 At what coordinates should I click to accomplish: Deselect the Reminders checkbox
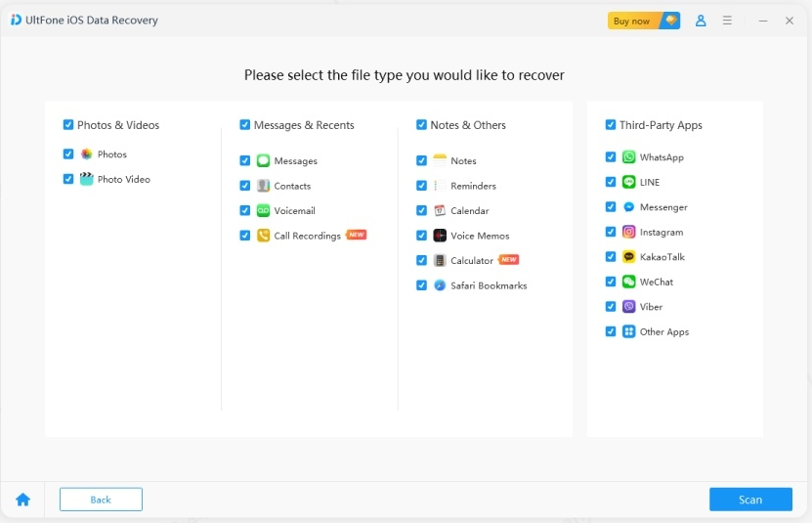coord(421,186)
